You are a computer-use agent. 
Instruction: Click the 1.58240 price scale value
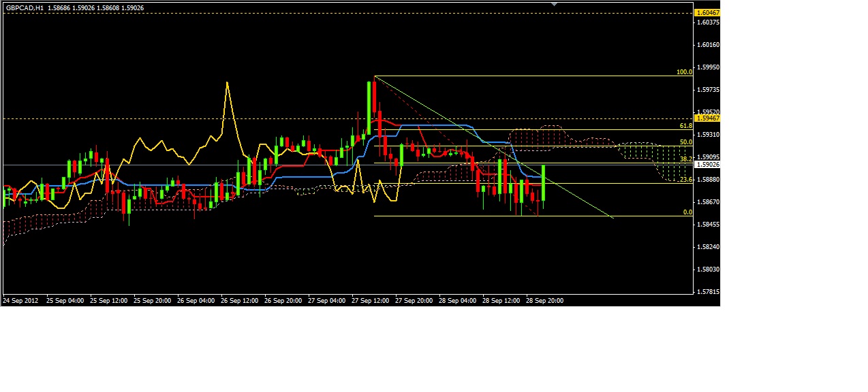[x=709, y=247]
